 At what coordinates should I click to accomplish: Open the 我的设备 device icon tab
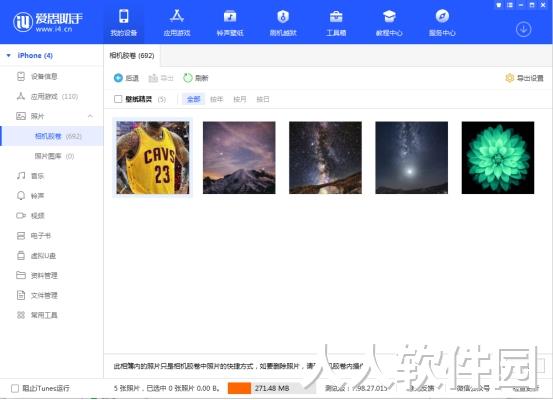point(123,16)
